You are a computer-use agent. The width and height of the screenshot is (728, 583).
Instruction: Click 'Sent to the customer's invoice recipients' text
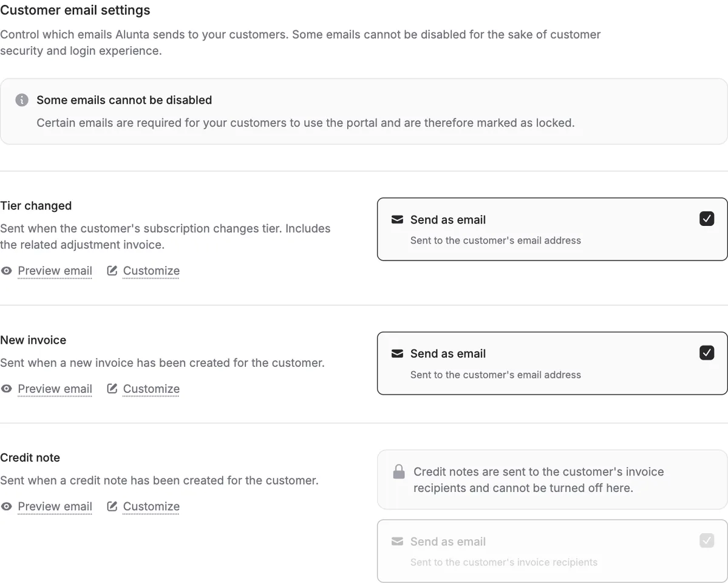click(504, 562)
